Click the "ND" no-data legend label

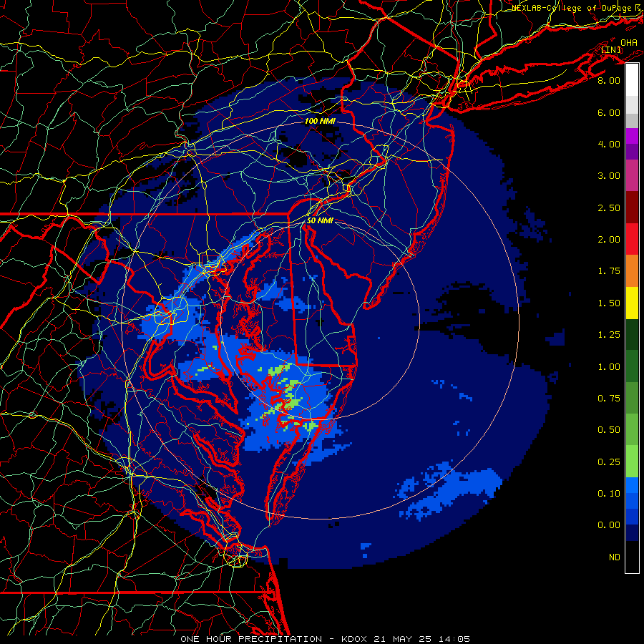click(x=615, y=557)
